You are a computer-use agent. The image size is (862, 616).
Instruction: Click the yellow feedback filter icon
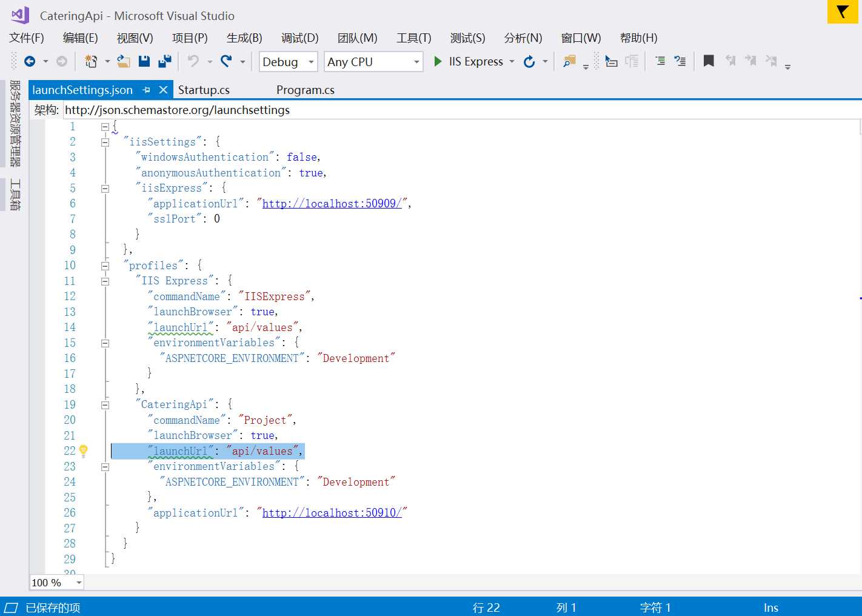(x=843, y=12)
